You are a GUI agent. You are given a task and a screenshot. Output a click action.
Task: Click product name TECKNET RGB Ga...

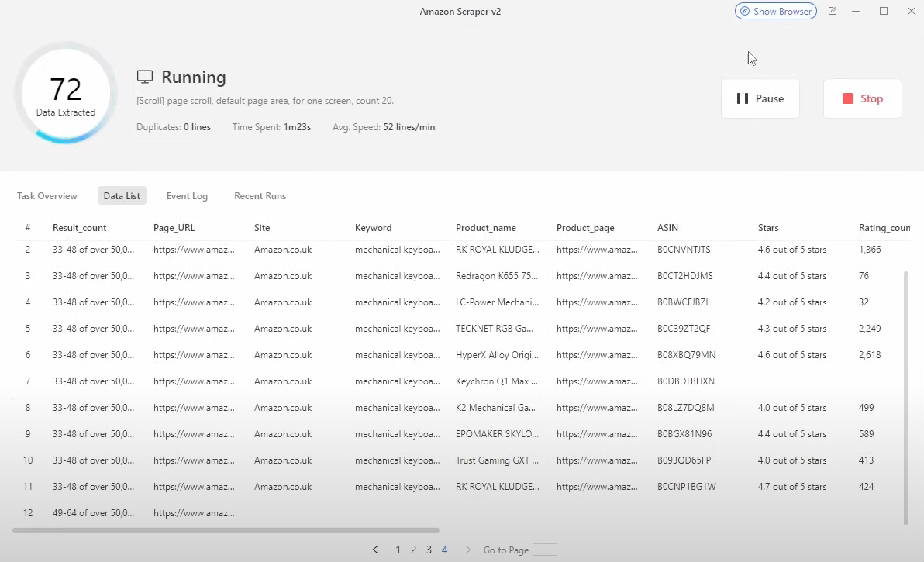tap(495, 329)
